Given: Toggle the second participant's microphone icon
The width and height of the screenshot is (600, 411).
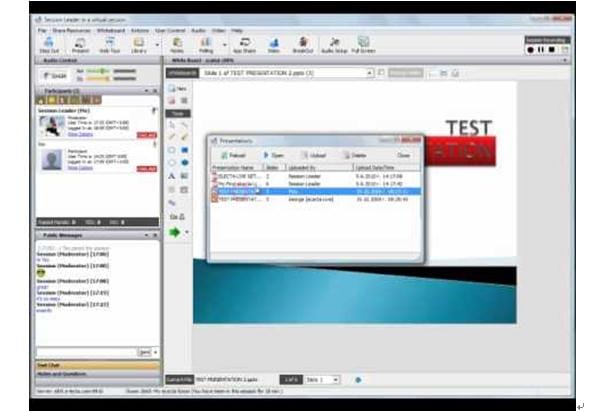Looking at the screenshot, I should click(x=155, y=144).
